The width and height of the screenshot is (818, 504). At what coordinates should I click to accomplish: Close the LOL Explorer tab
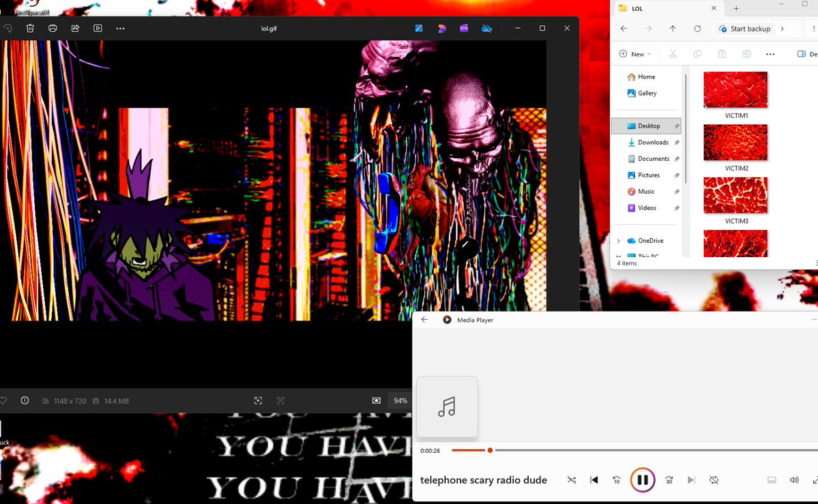714,8
